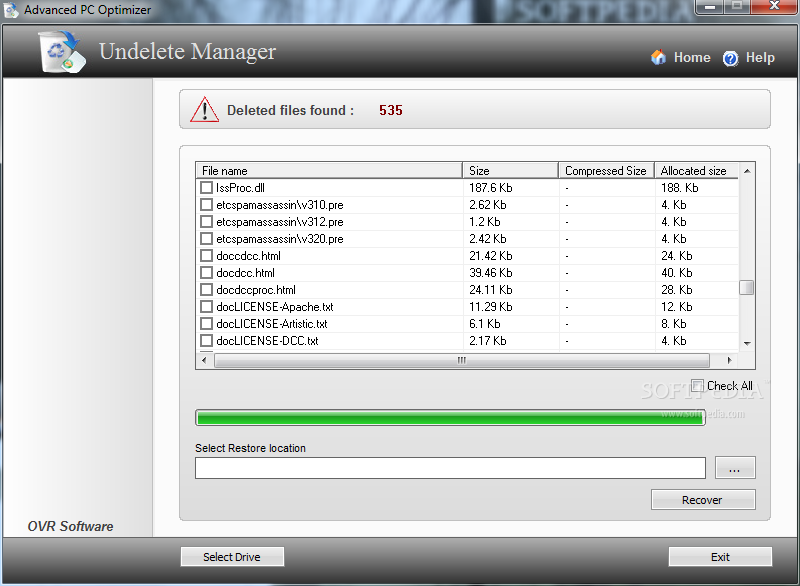Click the 188. Kb allocated size cell

pyautogui.click(x=680, y=188)
